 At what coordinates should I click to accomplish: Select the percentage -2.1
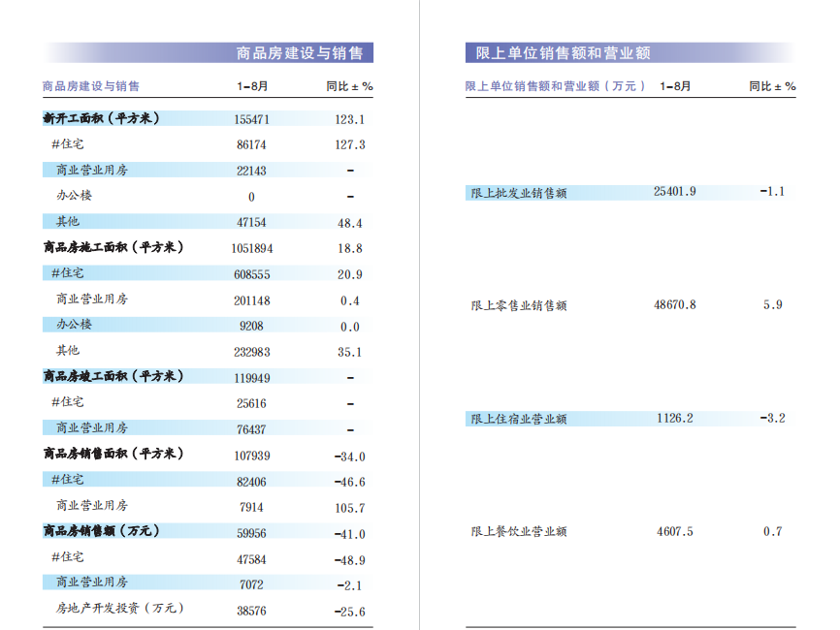click(350, 585)
